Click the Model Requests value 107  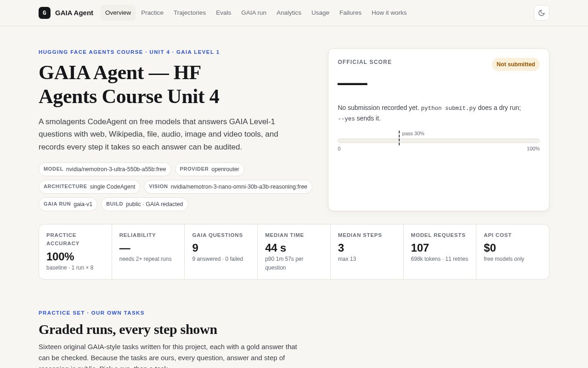tap(420, 248)
